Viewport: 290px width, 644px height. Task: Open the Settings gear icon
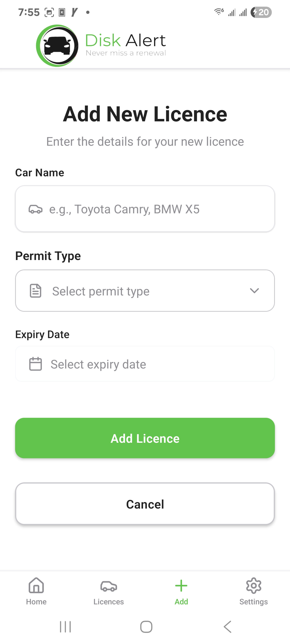tap(254, 585)
